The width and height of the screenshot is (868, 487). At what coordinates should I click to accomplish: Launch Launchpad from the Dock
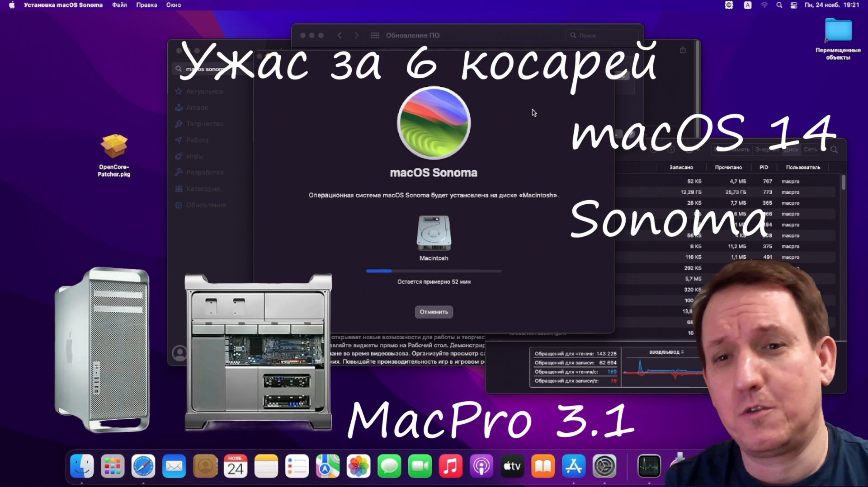click(x=113, y=466)
